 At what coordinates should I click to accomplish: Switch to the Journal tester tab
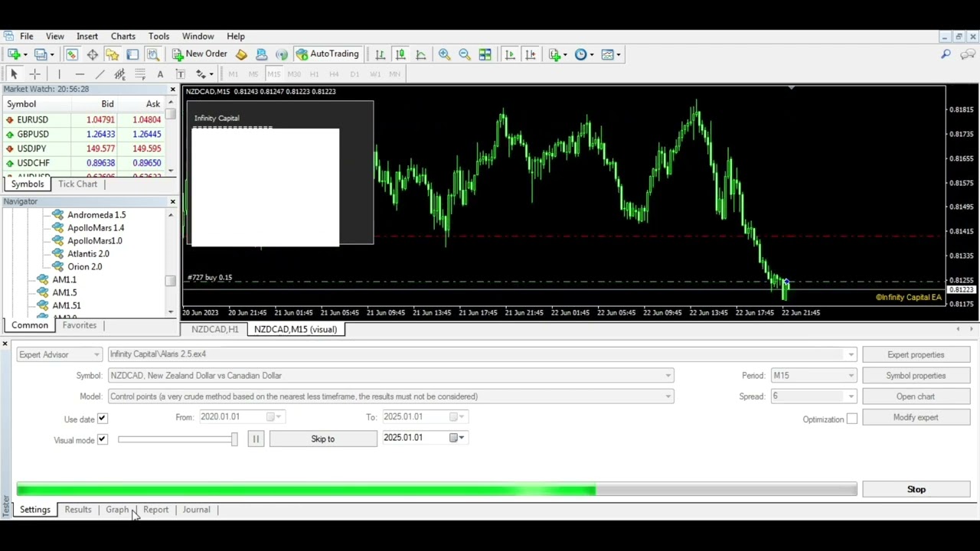click(196, 510)
